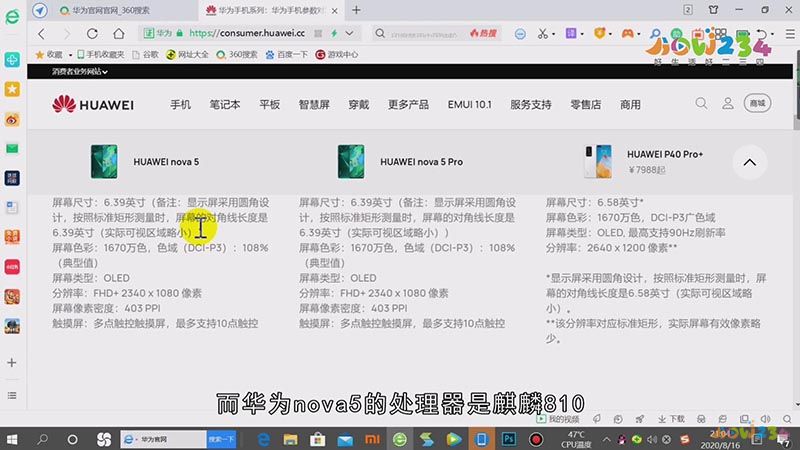Open a new browser tab with plus
The width and height of the screenshot is (800, 450).
coord(356,10)
